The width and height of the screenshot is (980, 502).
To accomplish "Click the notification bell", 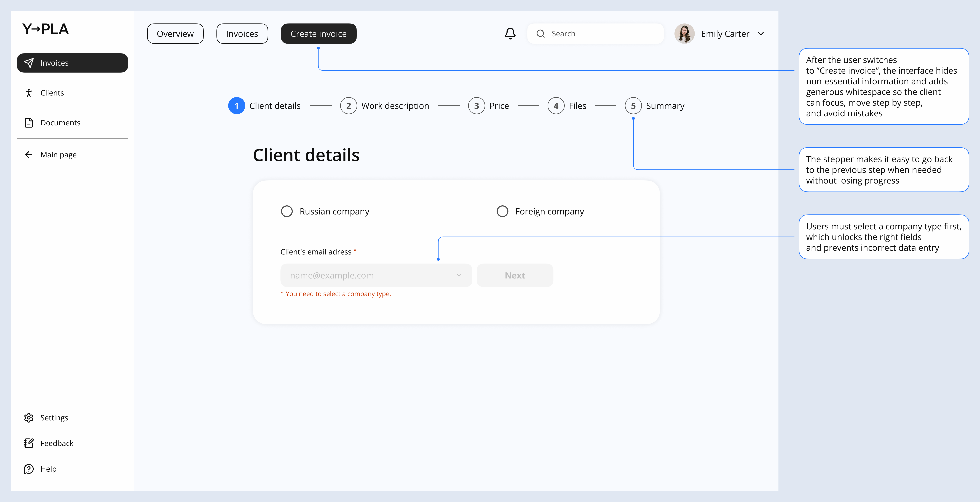I will click(x=510, y=33).
